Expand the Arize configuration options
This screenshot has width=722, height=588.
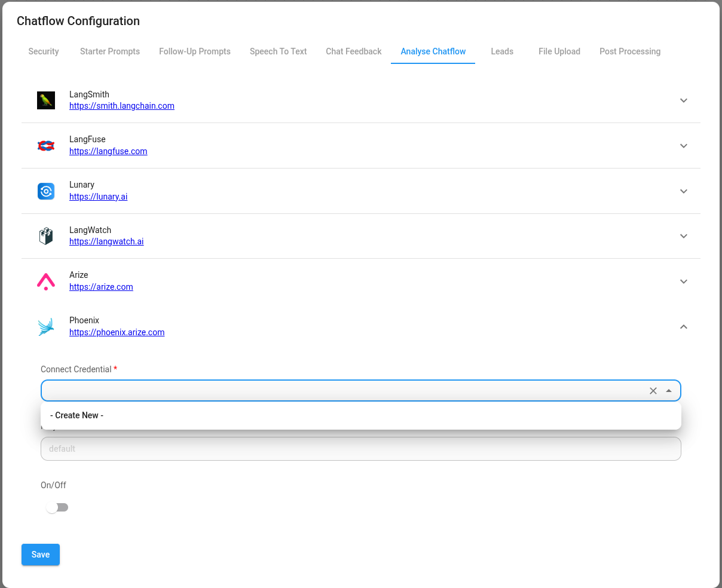[683, 281]
